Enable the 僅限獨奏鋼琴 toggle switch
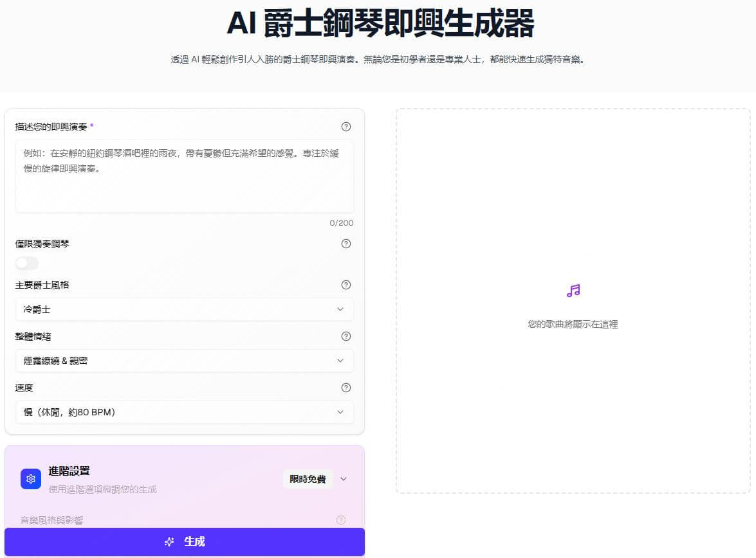Viewport: 756px width, 558px height. pos(27,264)
